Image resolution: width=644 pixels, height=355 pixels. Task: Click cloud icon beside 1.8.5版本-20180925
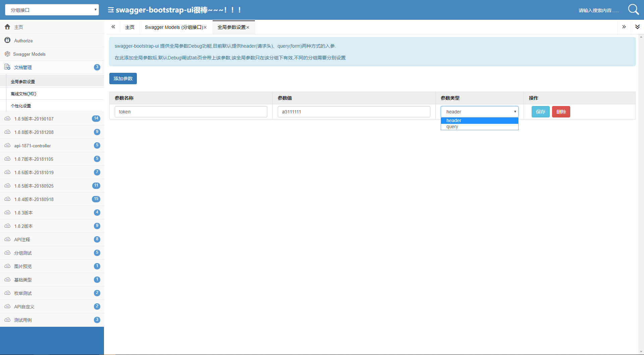coord(7,186)
